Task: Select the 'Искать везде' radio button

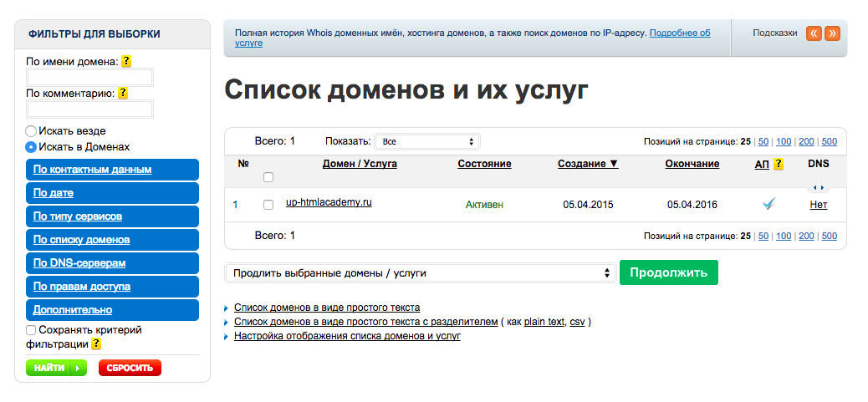Action: pyautogui.click(x=31, y=131)
